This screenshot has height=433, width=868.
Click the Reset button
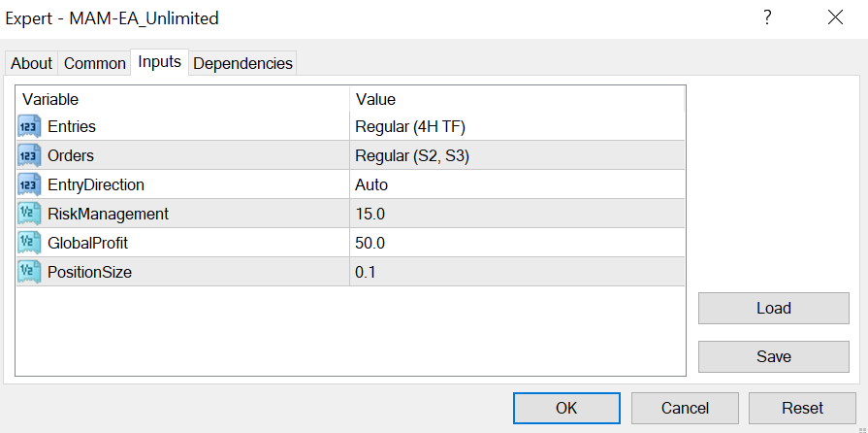click(x=801, y=409)
